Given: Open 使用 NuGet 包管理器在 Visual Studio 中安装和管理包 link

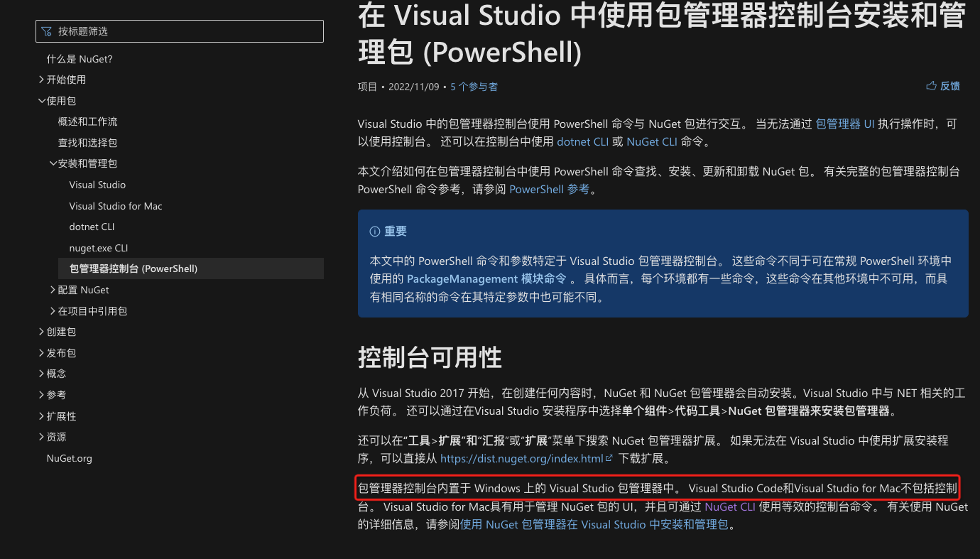Looking at the screenshot, I should point(594,525).
